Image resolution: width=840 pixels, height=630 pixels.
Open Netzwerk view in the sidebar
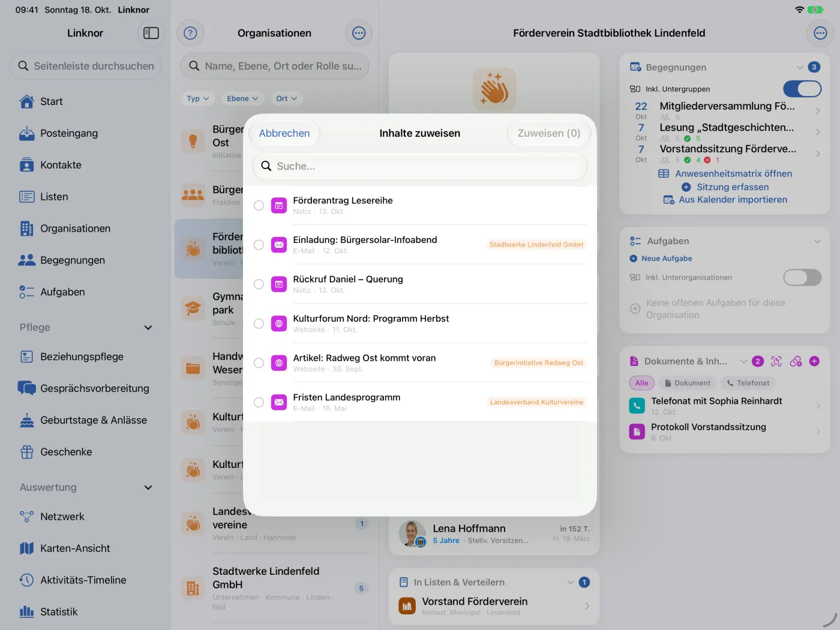(x=85, y=517)
